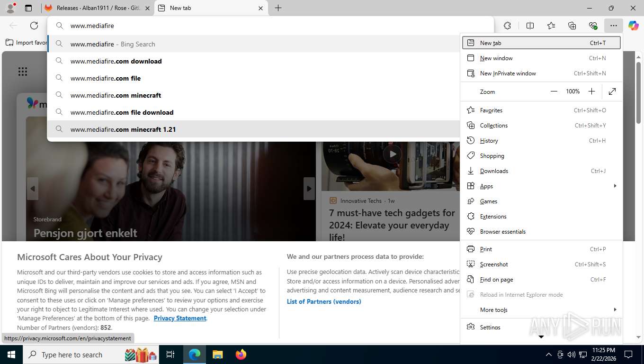This screenshot has width=644, height=364.
Task: Click 'New tab' in the Edge menu
Action: pyautogui.click(x=541, y=43)
